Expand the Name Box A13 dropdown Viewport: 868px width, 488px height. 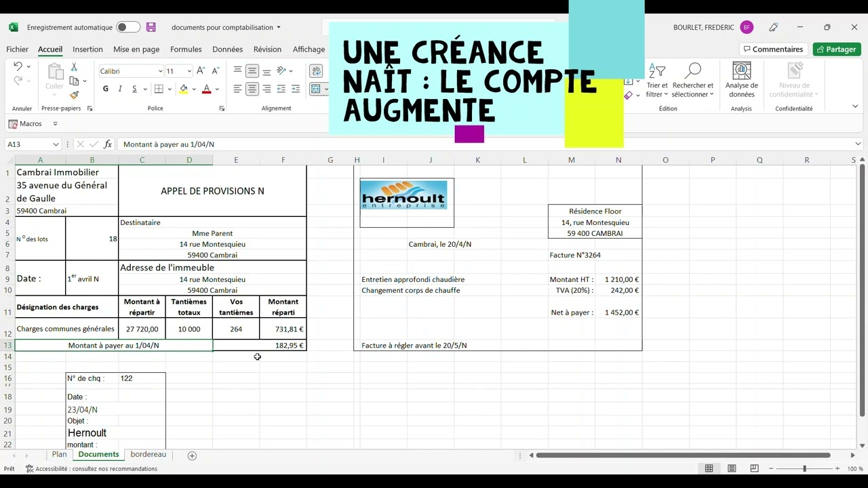click(x=55, y=144)
